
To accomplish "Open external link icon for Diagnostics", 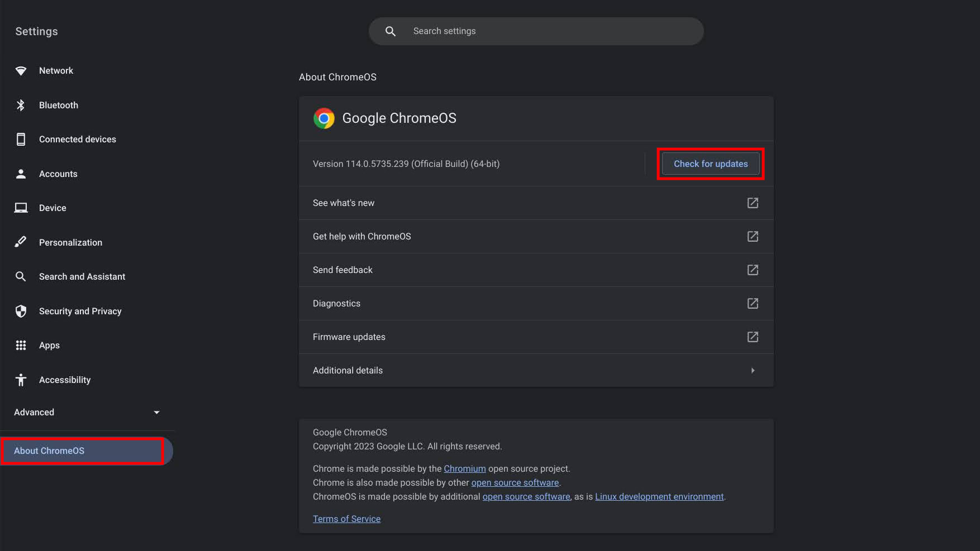I will (x=753, y=303).
